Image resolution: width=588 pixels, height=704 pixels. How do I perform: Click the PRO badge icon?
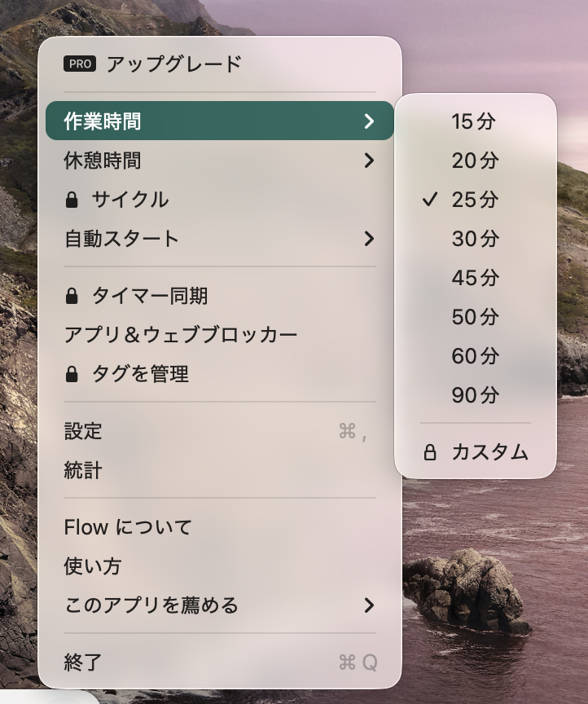pos(80,64)
